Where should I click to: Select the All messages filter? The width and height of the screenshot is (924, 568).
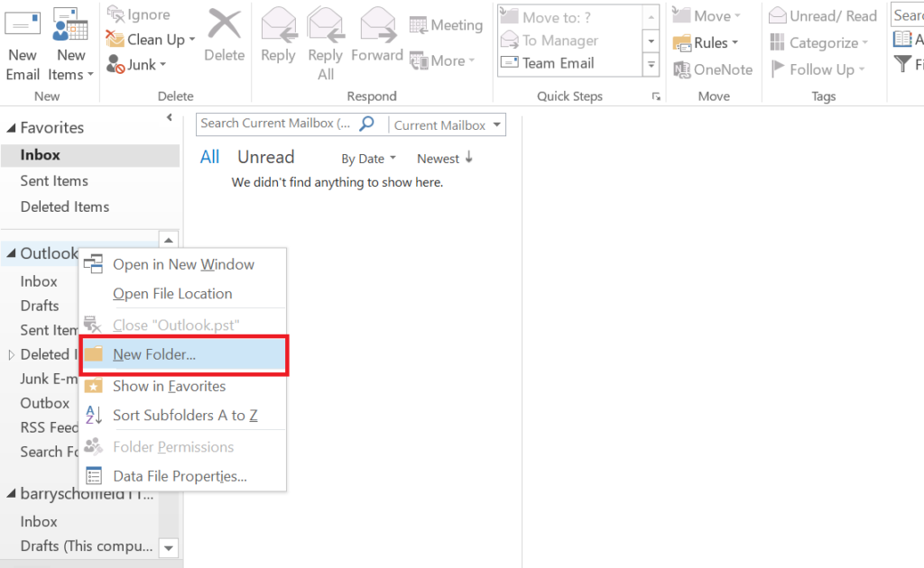209,156
